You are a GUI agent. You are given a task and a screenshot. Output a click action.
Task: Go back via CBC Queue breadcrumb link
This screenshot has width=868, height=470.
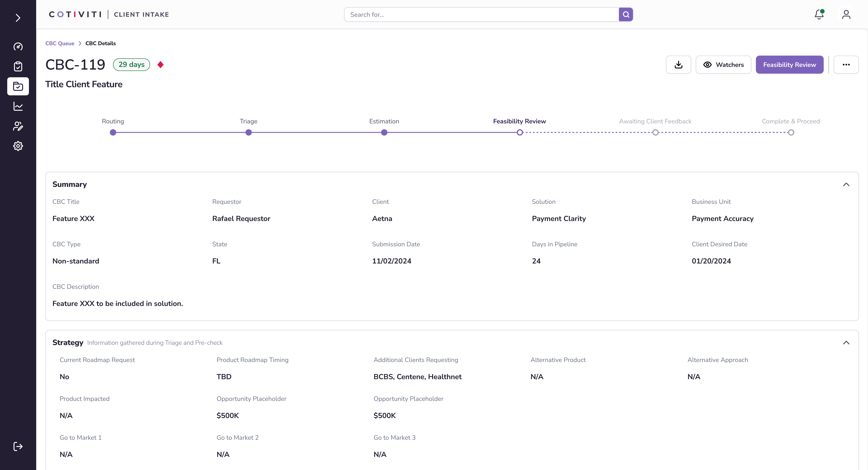pos(60,43)
